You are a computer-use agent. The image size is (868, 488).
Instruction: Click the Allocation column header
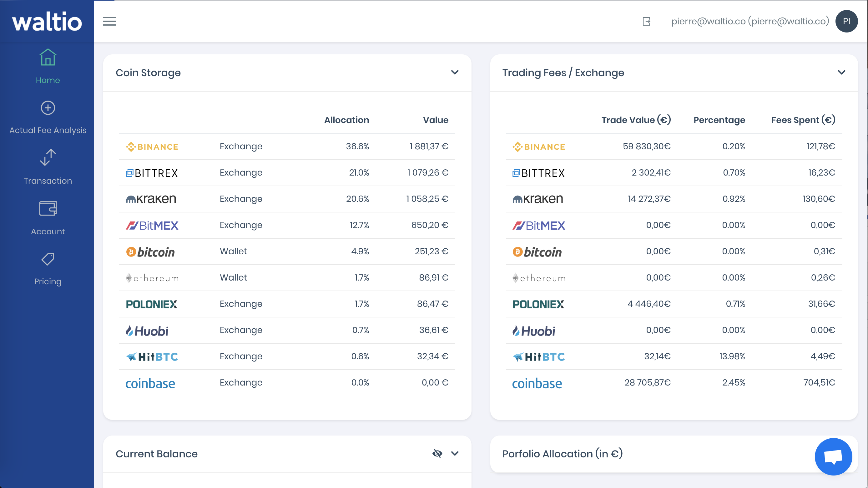346,120
